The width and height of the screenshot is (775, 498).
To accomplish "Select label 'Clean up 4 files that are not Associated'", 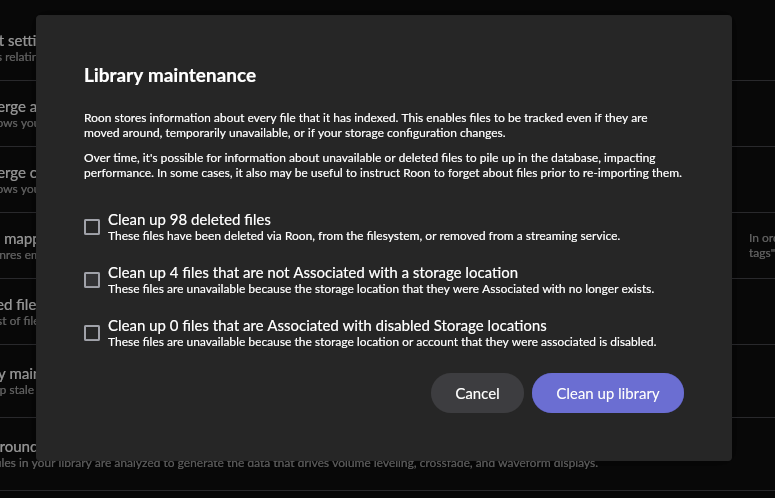I will 313,273.
